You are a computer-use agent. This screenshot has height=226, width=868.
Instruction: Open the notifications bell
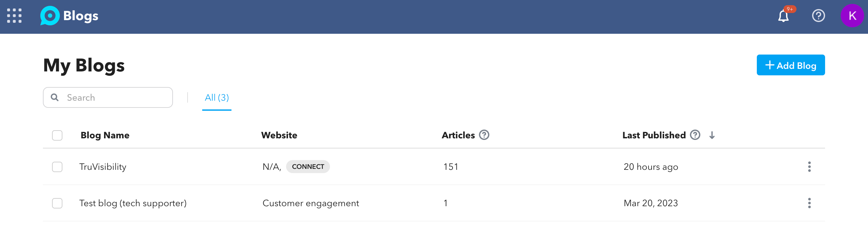(x=783, y=16)
